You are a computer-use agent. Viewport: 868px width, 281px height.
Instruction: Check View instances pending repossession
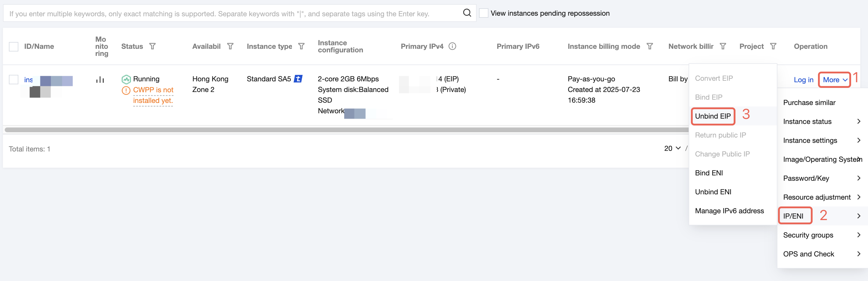pos(483,13)
